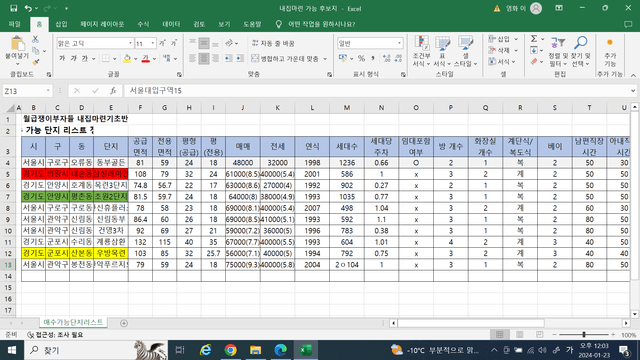Align cell text to the left
Image resolution: width=640 pixels, height=360 pixels.
point(193,59)
